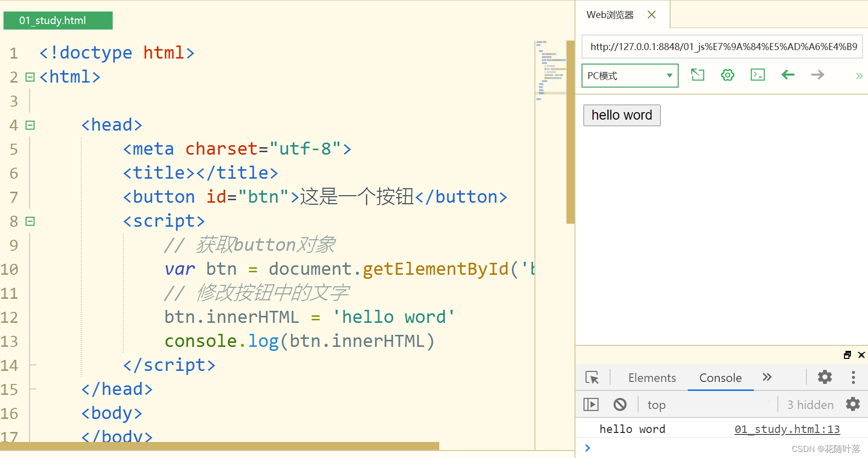Go forward with the gray right arrow
Image resolution: width=868 pixels, height=458 pixels.
tap(818, 75)
